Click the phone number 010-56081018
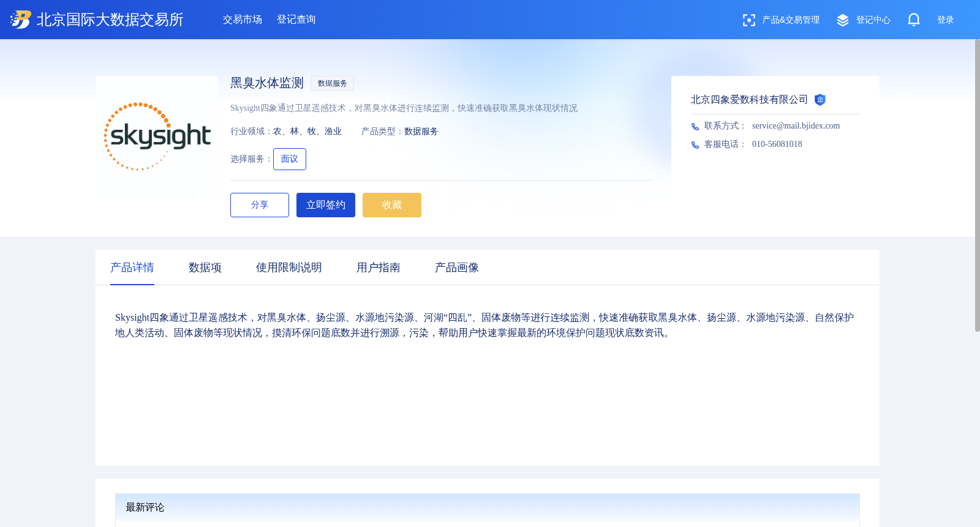The width and height of the screenshot is (980, 527). point(777,144)
